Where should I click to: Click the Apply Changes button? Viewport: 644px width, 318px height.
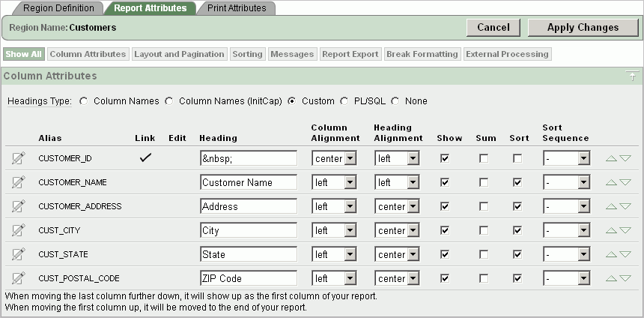[583, 27]
